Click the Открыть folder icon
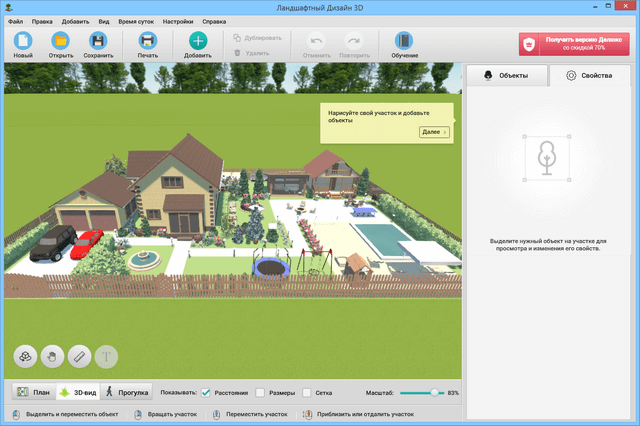The image size is (640, 426). pyautogui.click(x=60, y=41)
